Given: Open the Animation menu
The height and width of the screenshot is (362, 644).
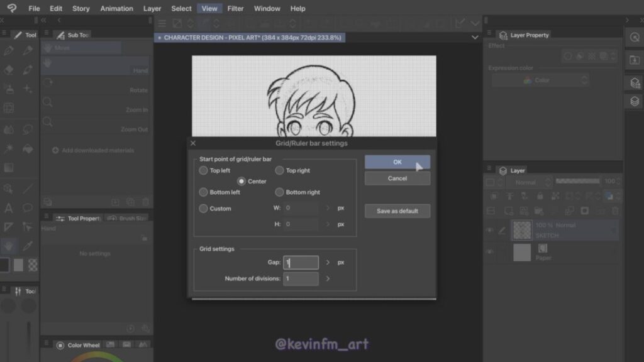Looking at the screenshot, I should (116, 8).
